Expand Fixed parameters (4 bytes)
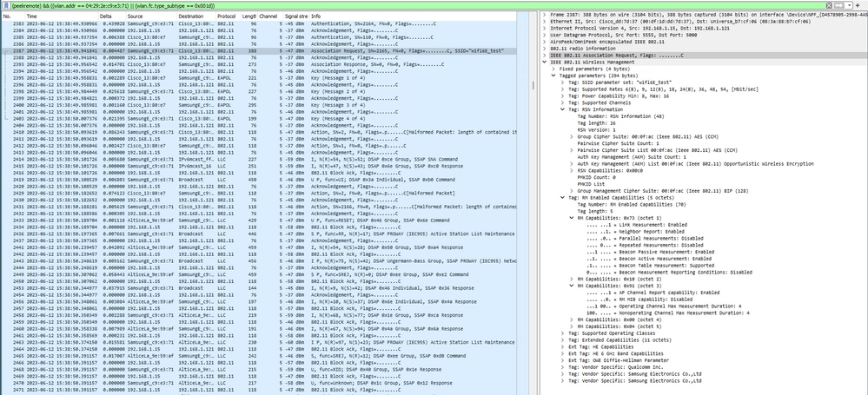868x395 pixels. coord(553,69)
